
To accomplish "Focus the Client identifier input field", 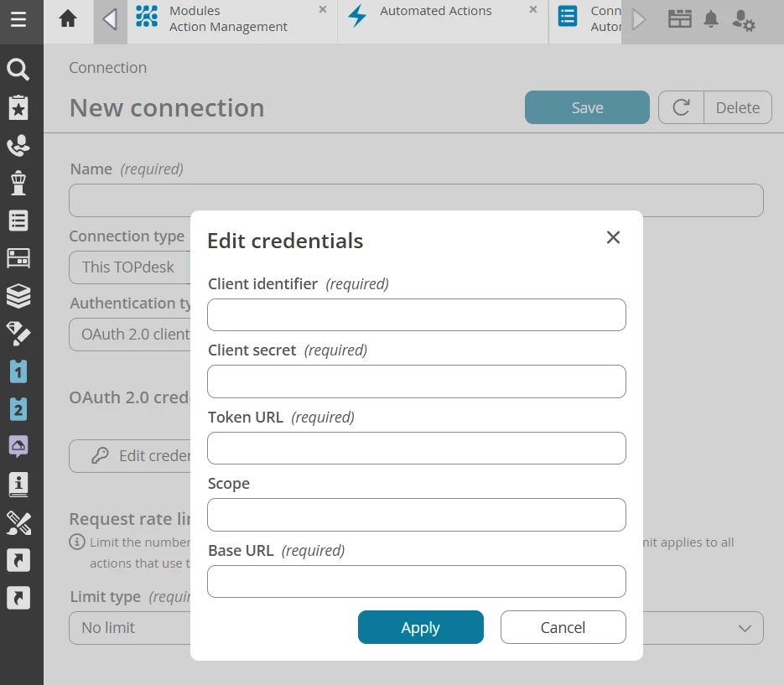I will point(417,315).
